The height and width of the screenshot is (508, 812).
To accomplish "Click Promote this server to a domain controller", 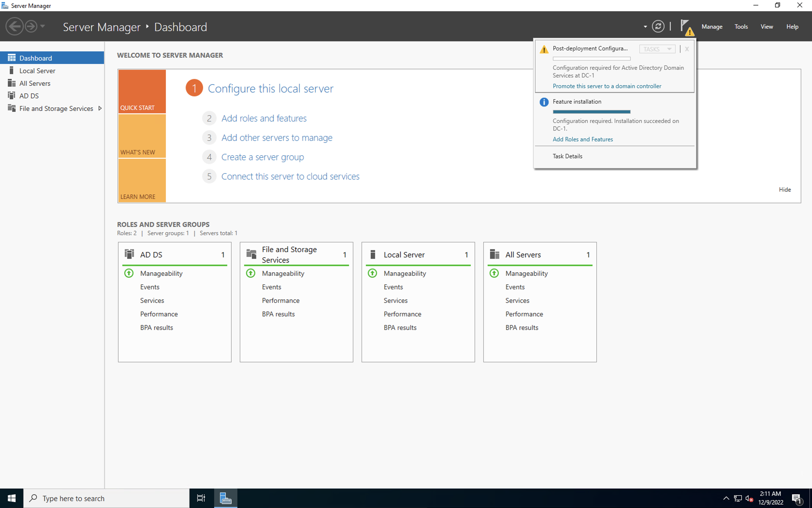I will pyautogui.click(x=607, y=86).
